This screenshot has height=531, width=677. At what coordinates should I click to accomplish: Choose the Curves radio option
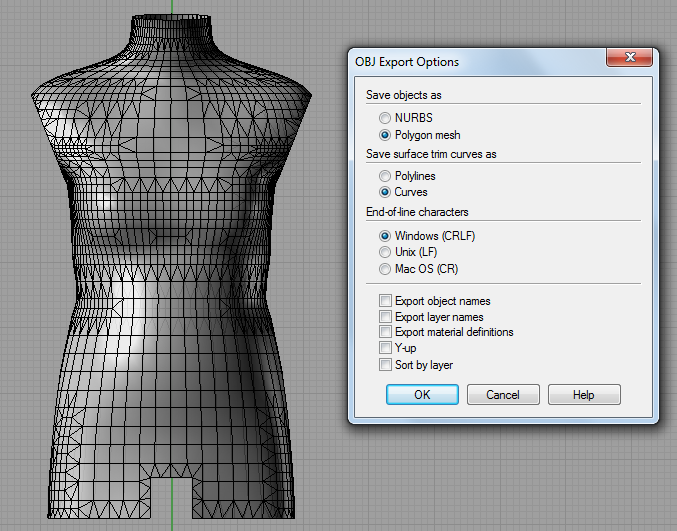click(385, 192)
